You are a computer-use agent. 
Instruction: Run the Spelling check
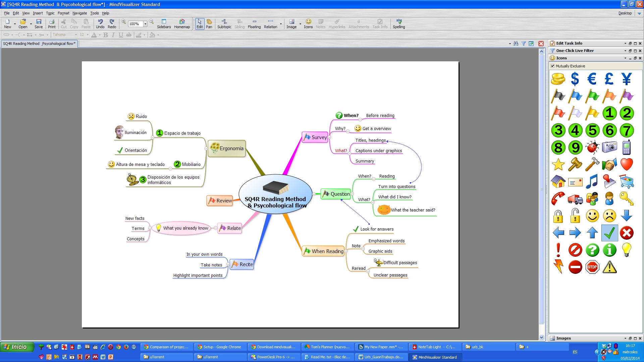click(x=399, y=23)
